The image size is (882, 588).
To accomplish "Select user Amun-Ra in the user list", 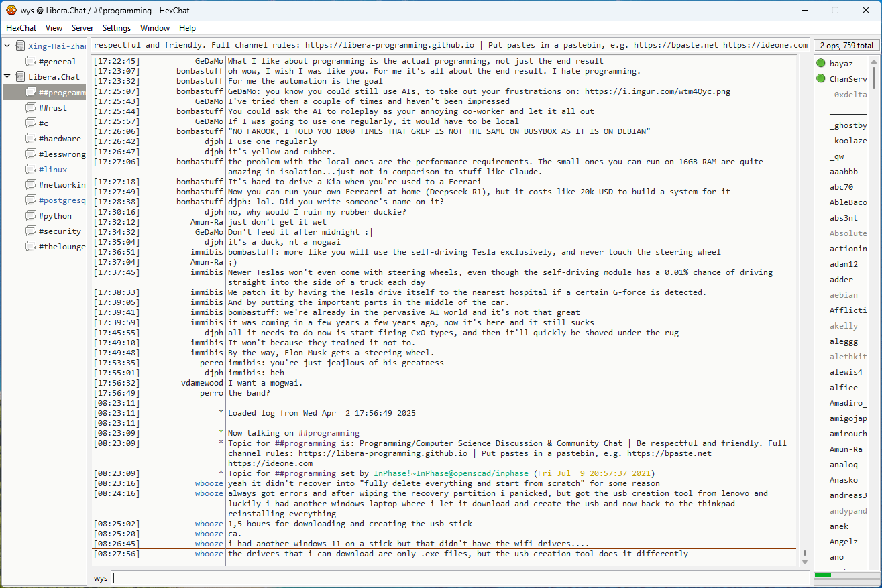I will (x=846, y=449).
